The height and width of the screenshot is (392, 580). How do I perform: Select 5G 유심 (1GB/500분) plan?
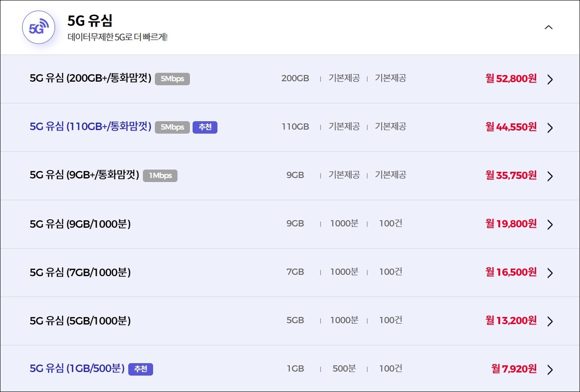pos(77,368)
